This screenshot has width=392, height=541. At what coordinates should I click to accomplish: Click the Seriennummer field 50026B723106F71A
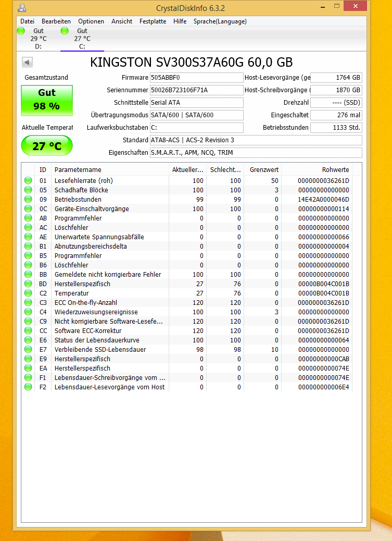tap(196, 90)
